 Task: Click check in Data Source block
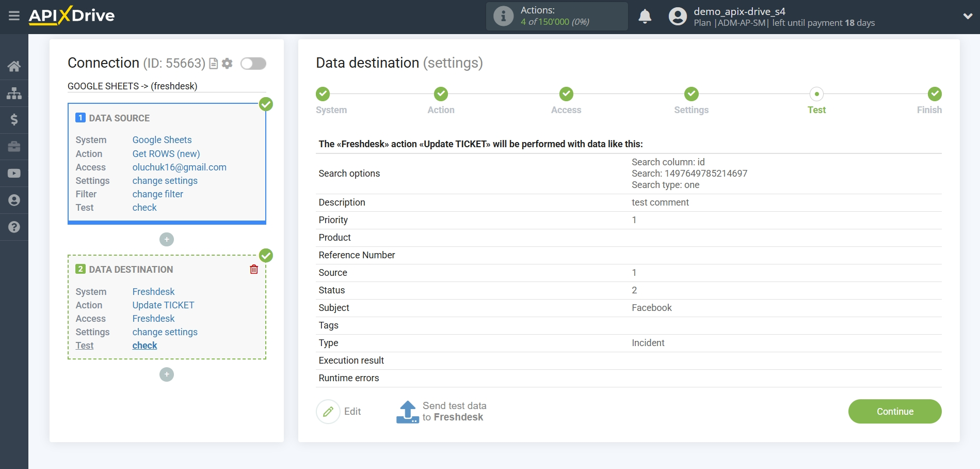point(144,208)
